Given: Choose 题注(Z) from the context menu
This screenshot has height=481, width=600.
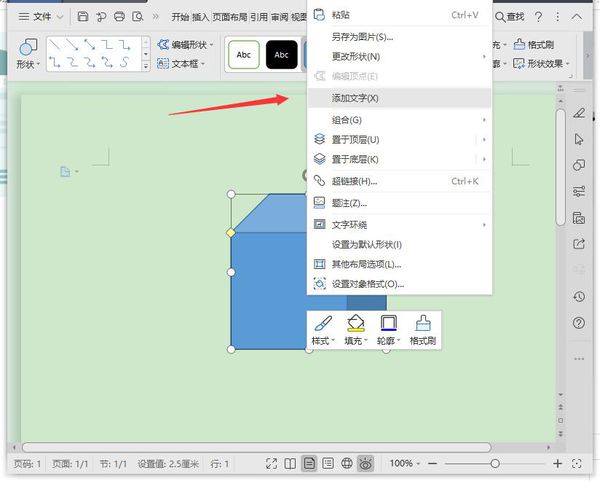Looking at the screenshot, I should pos(399,203).
